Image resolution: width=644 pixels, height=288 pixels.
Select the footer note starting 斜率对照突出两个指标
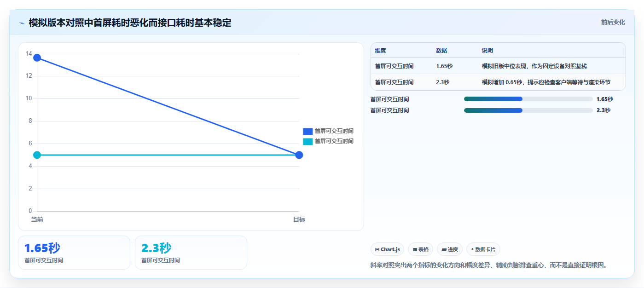click(488, 265)
